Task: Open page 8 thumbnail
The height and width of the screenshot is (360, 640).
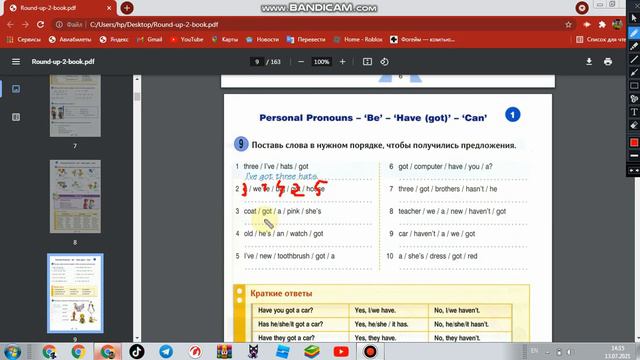Action: [75, 196]
